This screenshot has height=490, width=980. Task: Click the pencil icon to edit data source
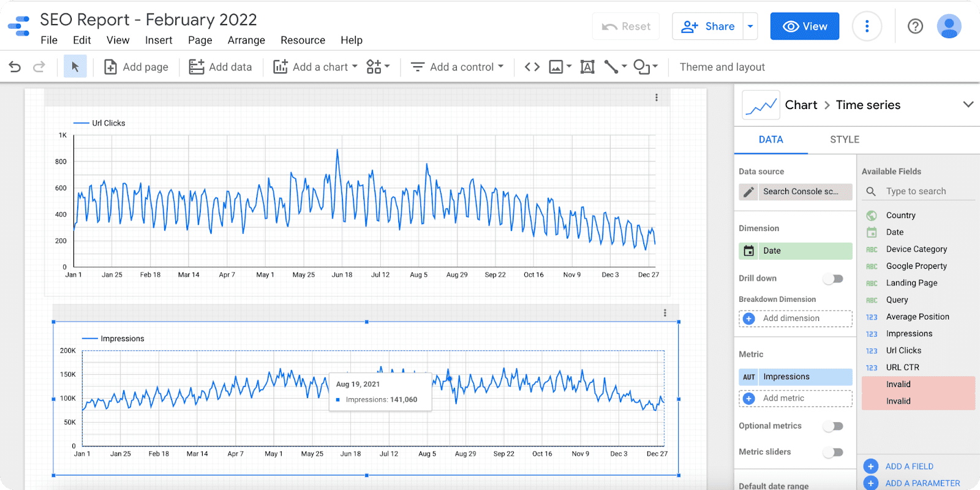(x=748, y=192)
